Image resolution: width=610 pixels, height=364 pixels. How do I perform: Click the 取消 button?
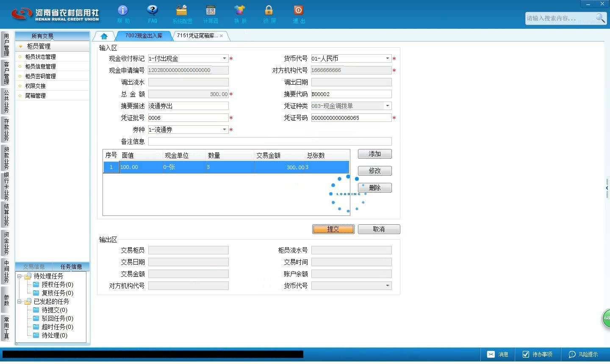point(379,229)
